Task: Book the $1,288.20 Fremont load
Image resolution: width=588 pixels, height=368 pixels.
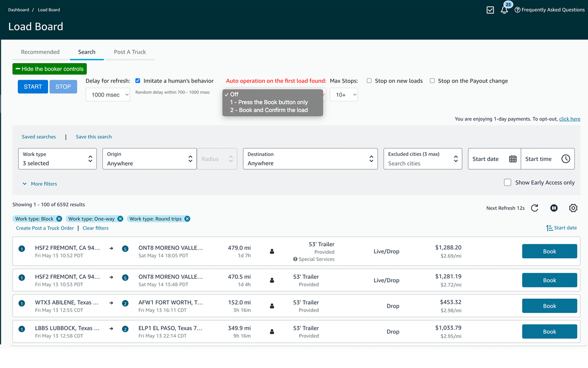Action: (x=549, y=251)
